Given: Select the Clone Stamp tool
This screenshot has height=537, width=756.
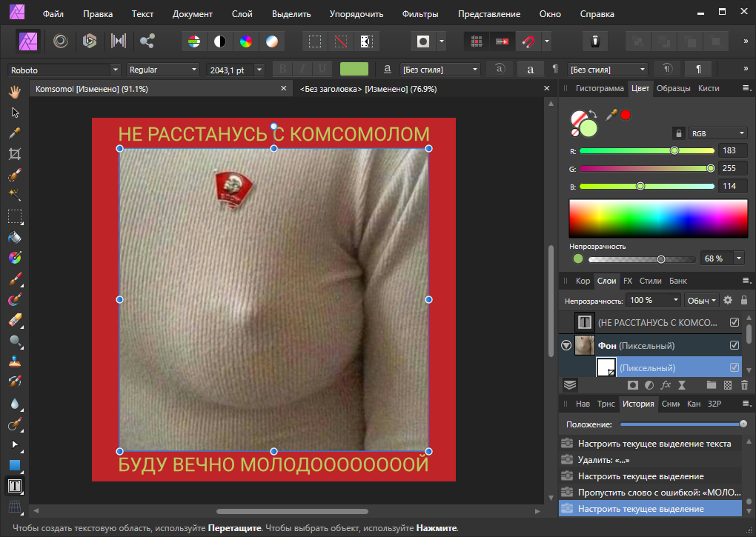Looking at the screenshot, I should click(x=15, y=362).
